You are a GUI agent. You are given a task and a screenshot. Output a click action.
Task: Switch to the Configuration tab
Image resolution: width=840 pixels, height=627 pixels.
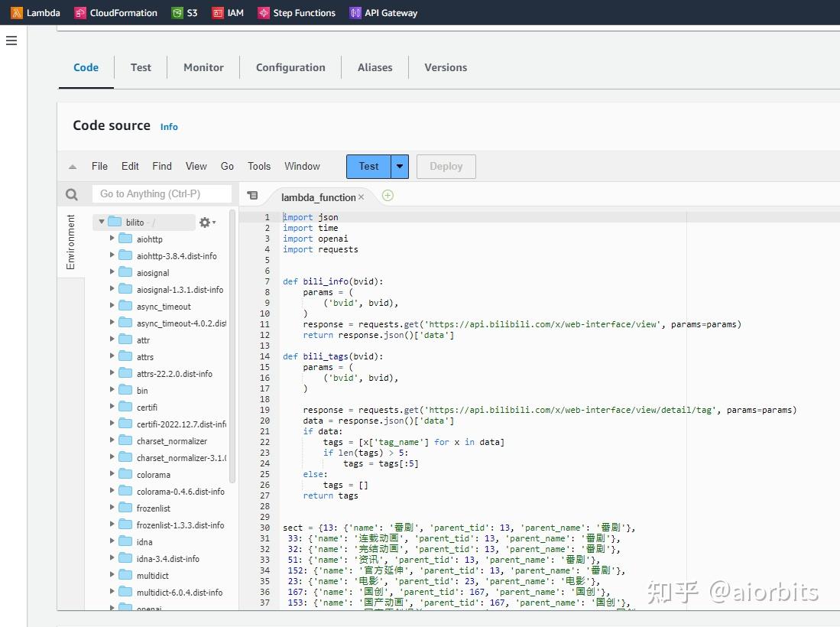[x=290, y=67]
